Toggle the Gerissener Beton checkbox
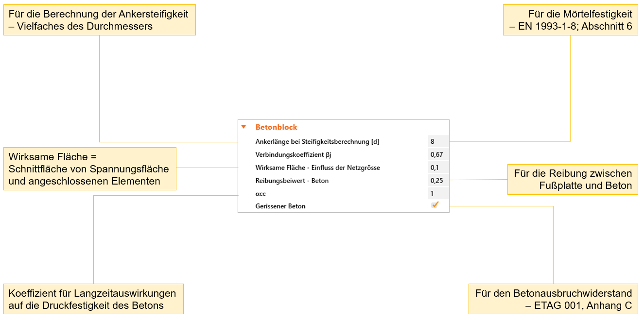This screenshot has height=321, width=644. (x=435, y=205)
